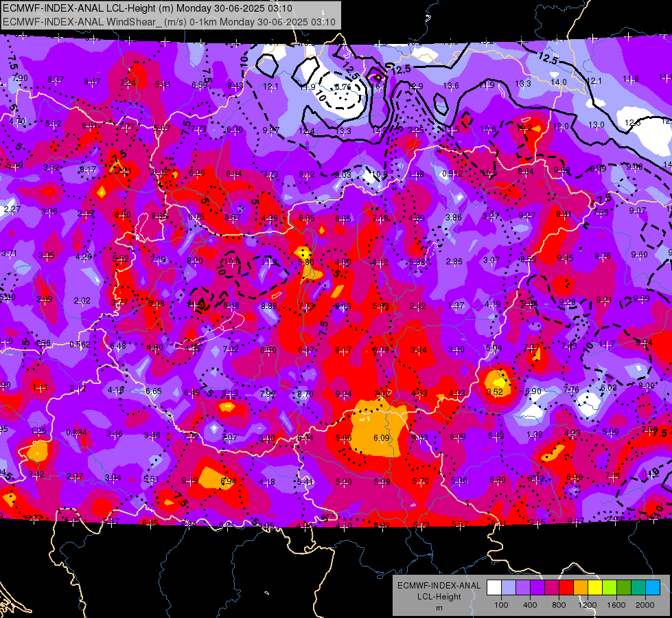Click the grid value '5.80'
Image resolution: width=672 pixels, height=618 pixels.
[x=306, y=262]
